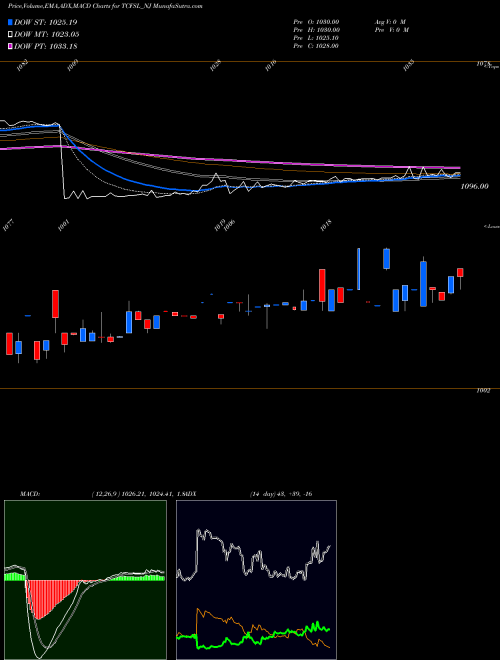
Task: Click the 'Avg V: 0 M' volume text
Action: point(390,22)
